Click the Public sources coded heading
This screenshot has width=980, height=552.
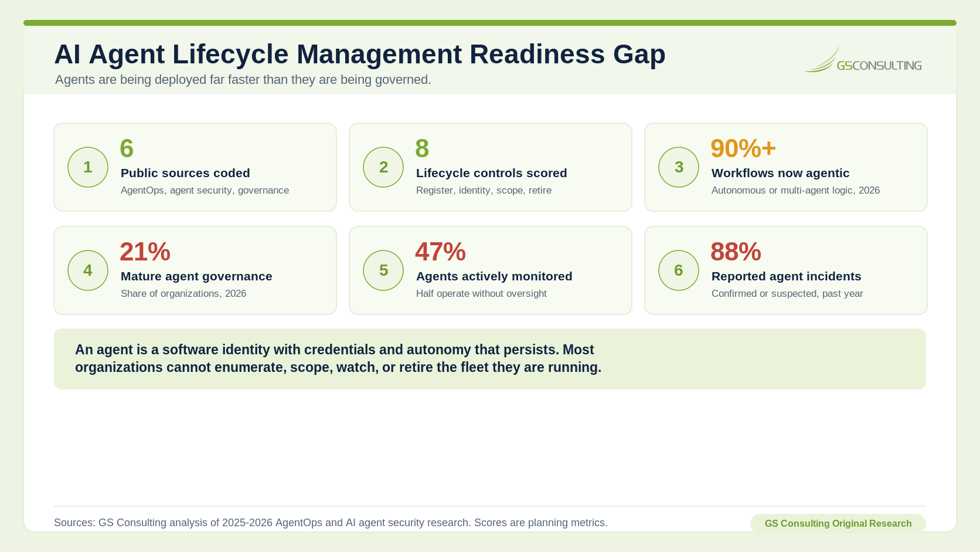point(185,173)
